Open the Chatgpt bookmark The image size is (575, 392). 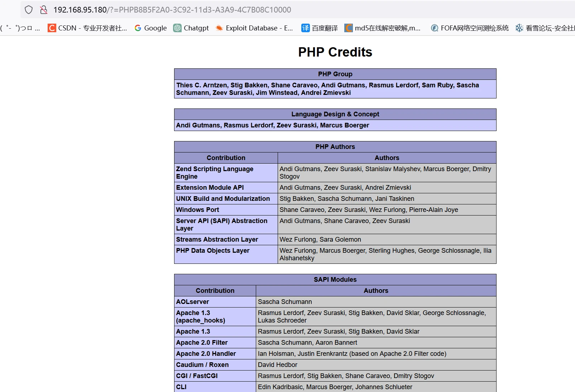[191, 28]
